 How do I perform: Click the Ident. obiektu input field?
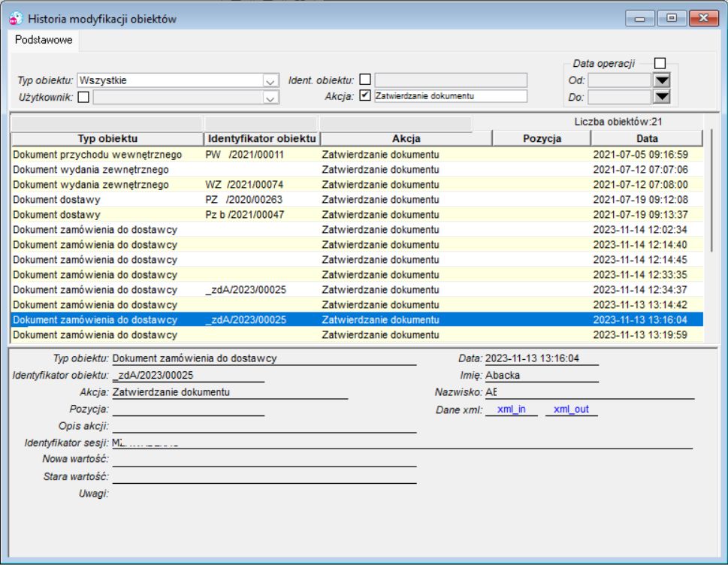click(451, 80)
